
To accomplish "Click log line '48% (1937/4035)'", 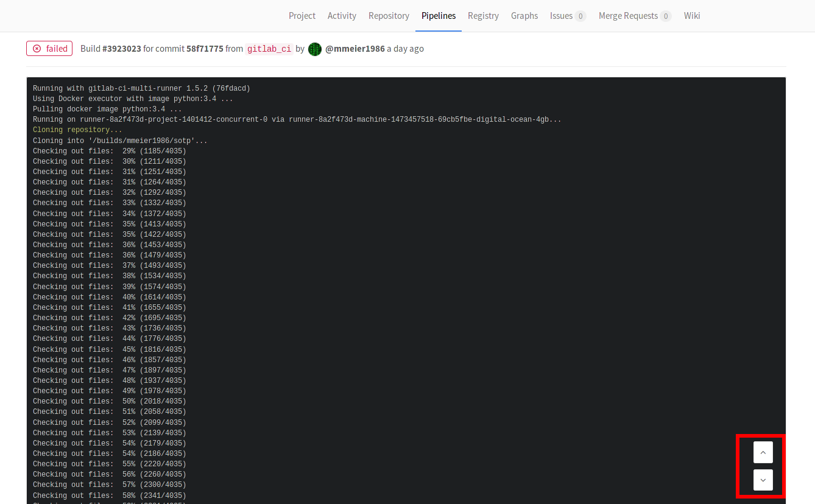I will click(x=110, y=380).
